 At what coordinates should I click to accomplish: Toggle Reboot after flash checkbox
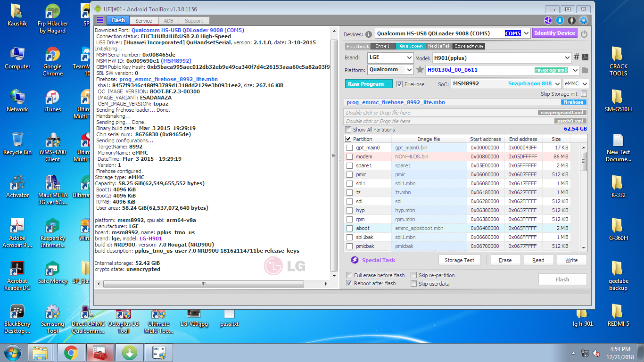[349, 283]
